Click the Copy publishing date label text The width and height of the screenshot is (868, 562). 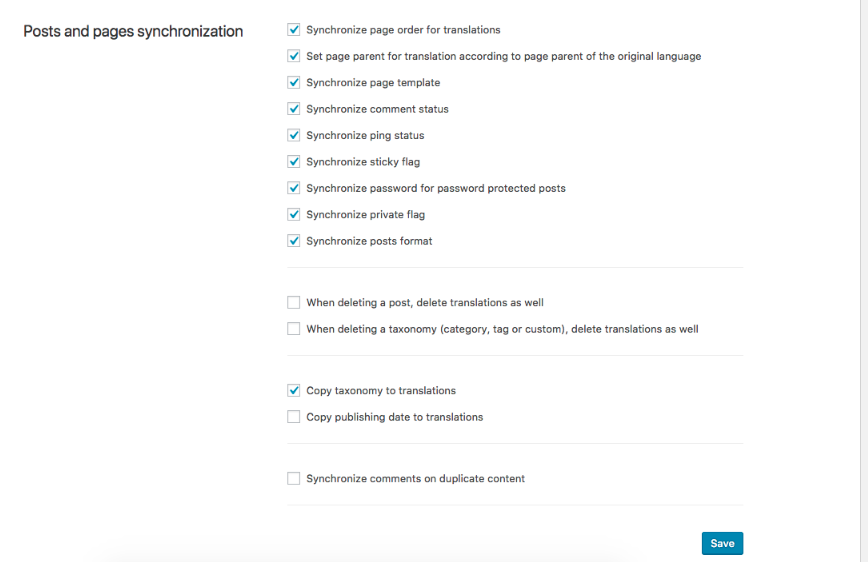click(x=394, y=417)
